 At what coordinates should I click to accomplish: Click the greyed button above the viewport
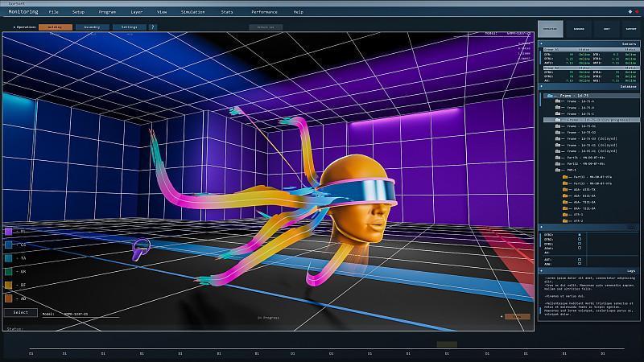click(266, 27)
